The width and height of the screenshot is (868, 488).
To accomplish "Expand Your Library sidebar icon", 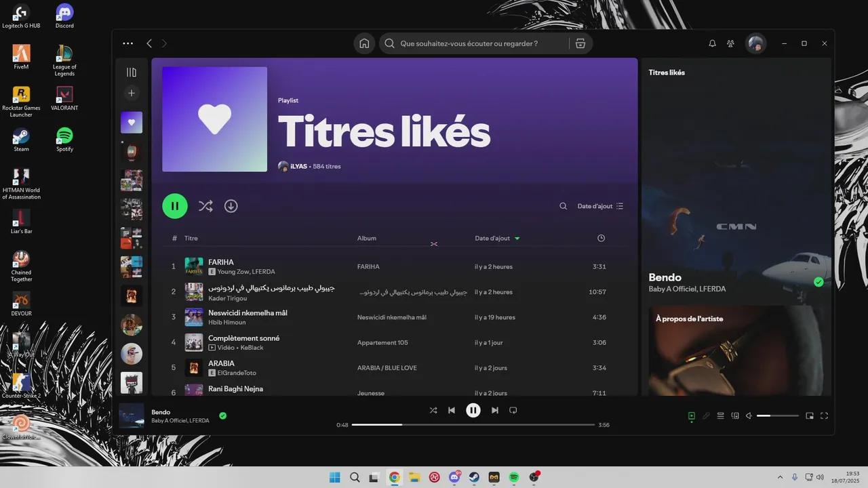I will coord(132,72).
